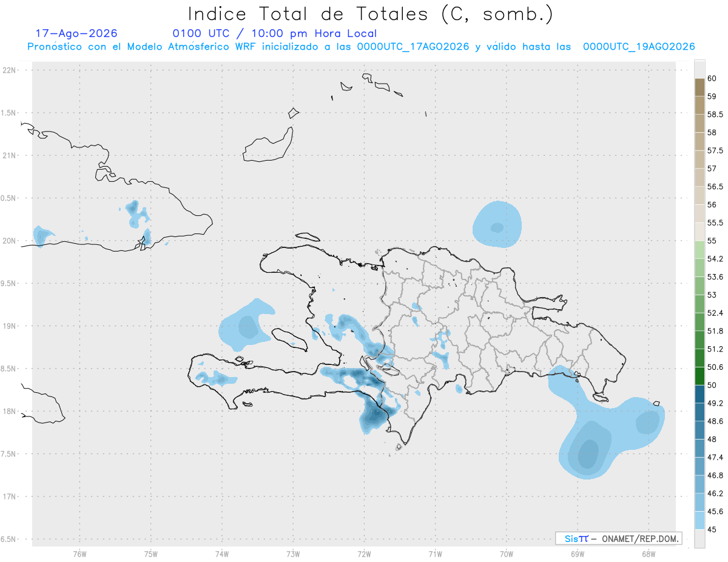Viewport: 728px width, 562px height.
Task: Click the latitude label '19N'
Action: [9, 326]
